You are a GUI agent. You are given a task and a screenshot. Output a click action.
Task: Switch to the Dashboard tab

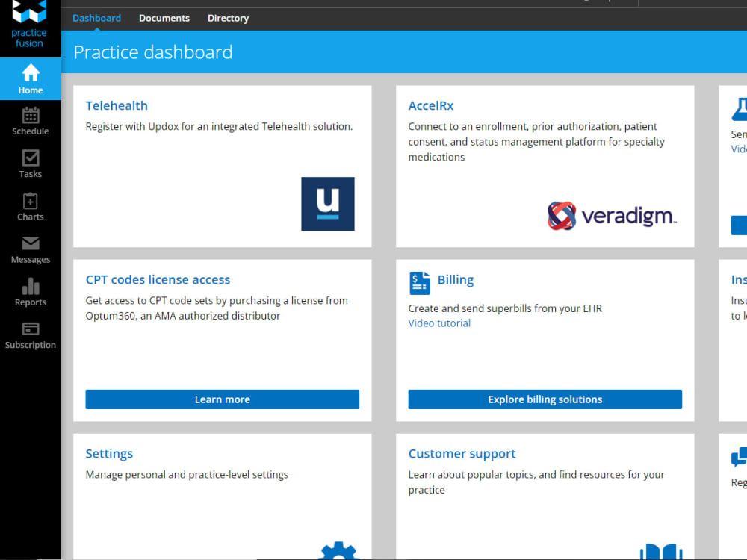[96, 18]
